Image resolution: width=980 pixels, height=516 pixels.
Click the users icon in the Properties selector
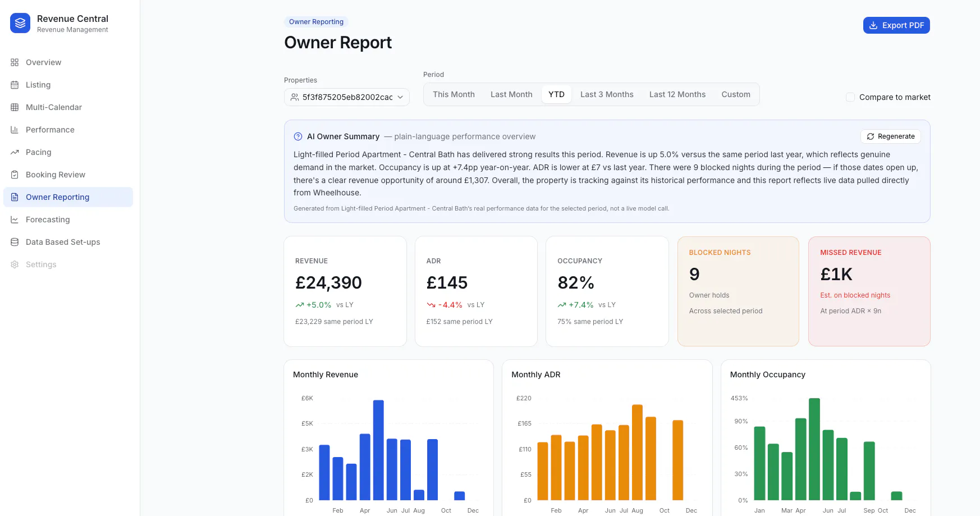[295, 97]
